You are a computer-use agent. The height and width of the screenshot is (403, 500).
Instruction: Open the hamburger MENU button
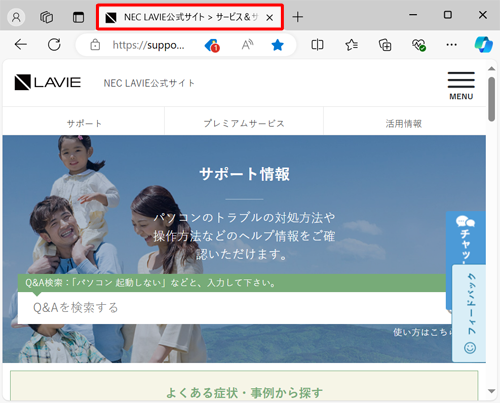tap(461, 86)
